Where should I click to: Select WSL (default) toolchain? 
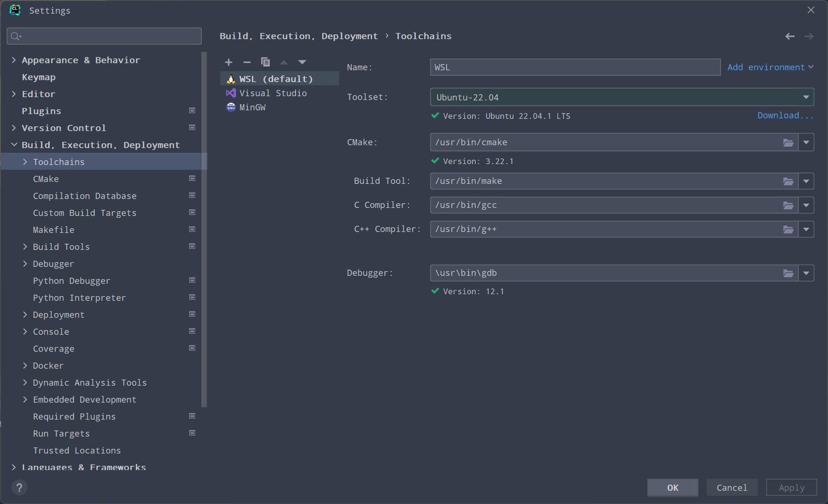pos(280,79)
